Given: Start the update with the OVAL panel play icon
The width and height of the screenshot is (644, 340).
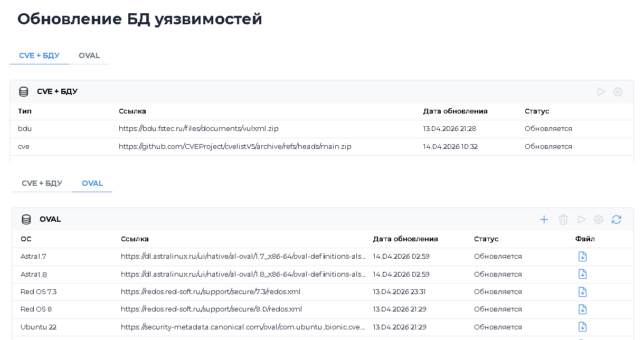Looking at the screenshot, I should click(x=581, y=220).
